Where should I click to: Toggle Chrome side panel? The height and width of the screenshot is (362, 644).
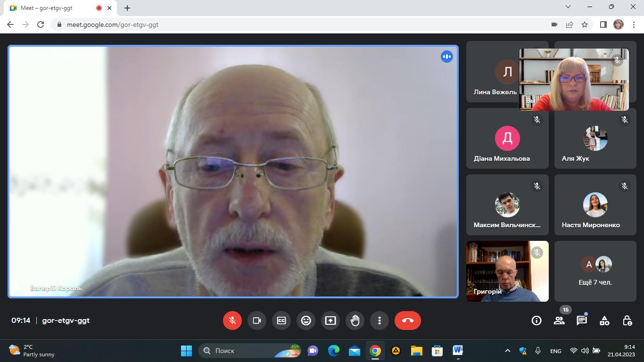603,25
